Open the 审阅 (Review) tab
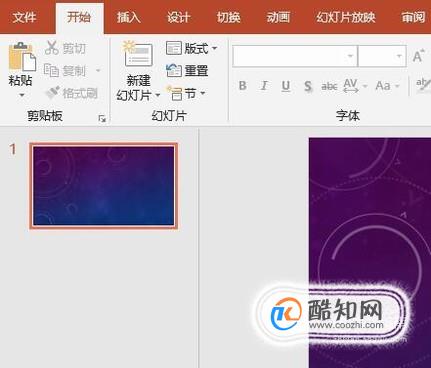 pyautogui.click(x=413, y=17)
